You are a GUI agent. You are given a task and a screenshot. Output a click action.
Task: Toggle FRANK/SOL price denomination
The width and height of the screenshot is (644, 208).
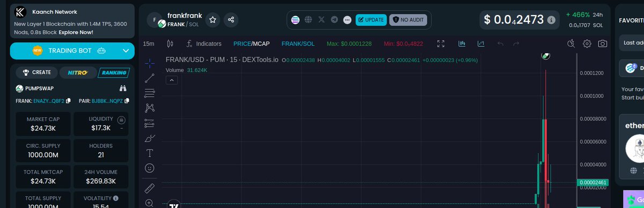point(298,44)
